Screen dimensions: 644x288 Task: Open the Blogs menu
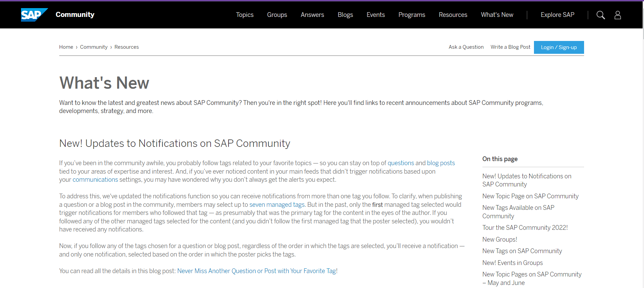click(345, 15)
